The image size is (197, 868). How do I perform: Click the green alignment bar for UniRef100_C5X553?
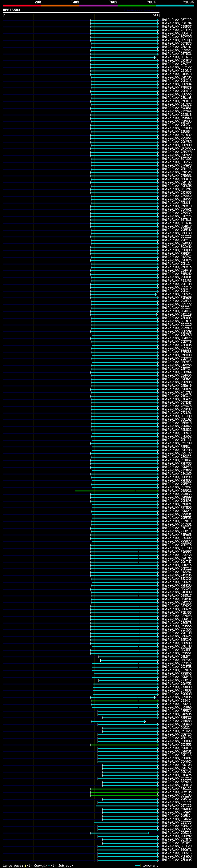(124, 745)
